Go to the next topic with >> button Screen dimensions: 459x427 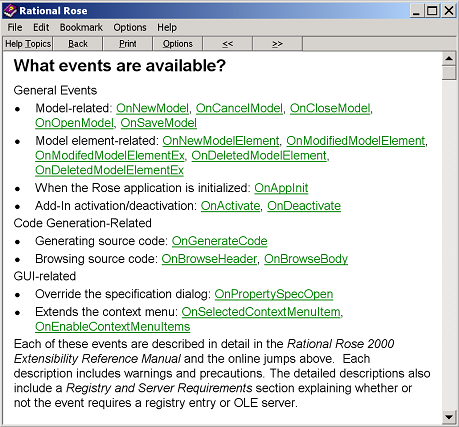(x=277, y=44)
